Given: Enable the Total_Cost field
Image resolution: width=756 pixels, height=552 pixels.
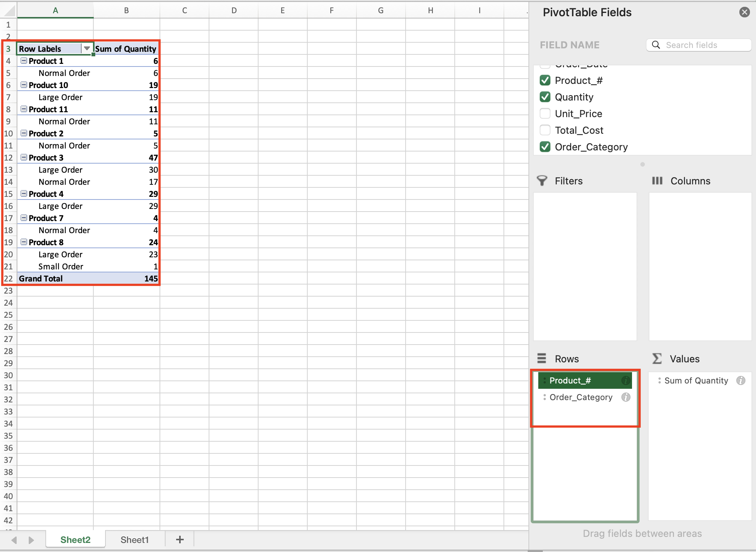Looking at the screenshot, I should click(x=545, y=130).
